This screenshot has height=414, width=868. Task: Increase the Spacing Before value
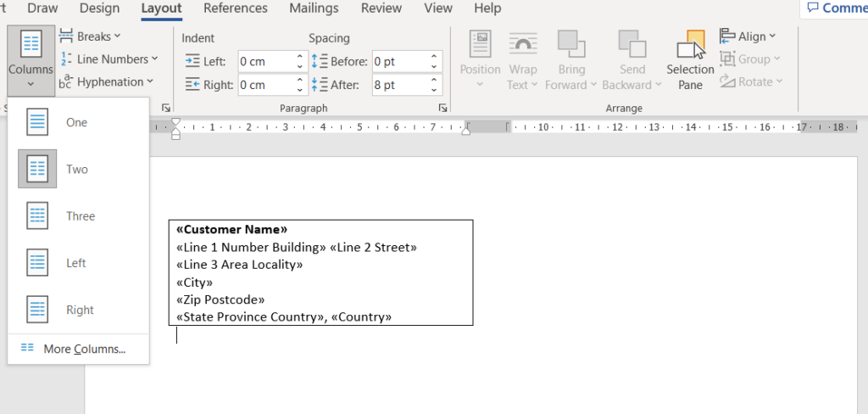435,58
